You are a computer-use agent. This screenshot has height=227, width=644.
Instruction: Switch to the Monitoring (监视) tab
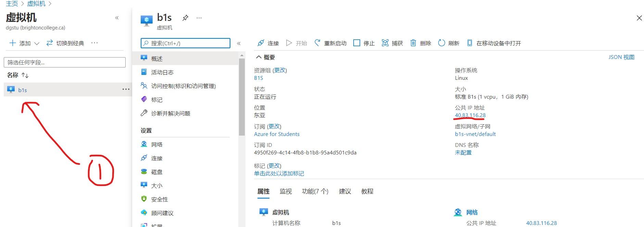(x=286, y=191)
